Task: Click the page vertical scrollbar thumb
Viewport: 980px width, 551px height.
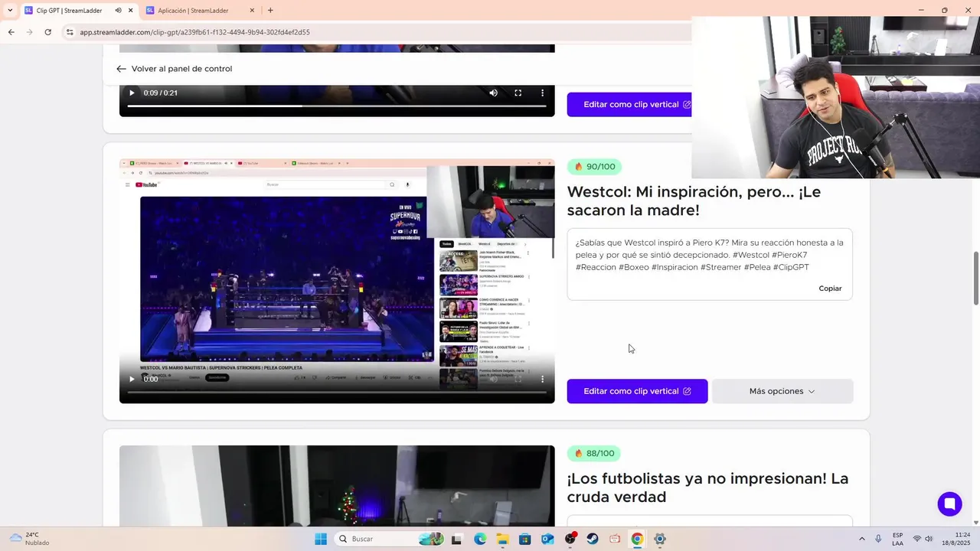Action: click(x=975, y=277)
